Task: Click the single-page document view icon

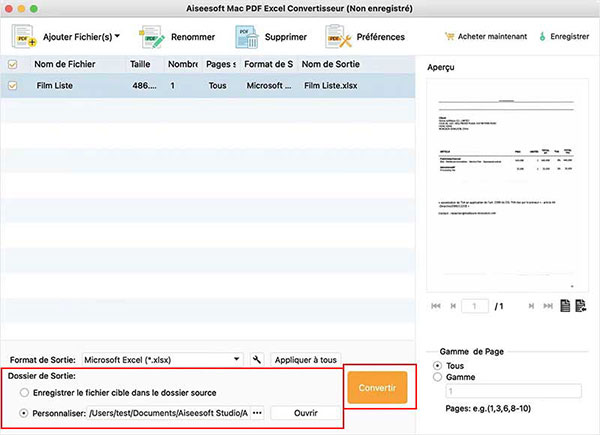Action: 565,305
